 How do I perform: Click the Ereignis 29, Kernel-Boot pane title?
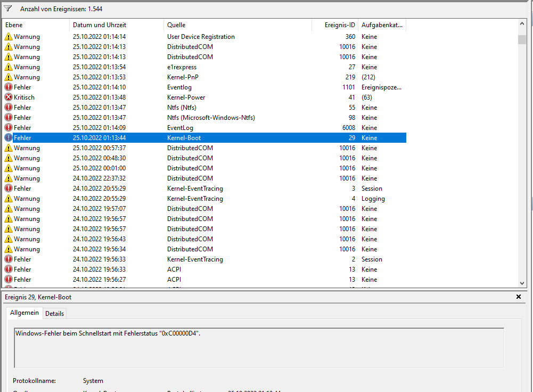click(38, 297)
